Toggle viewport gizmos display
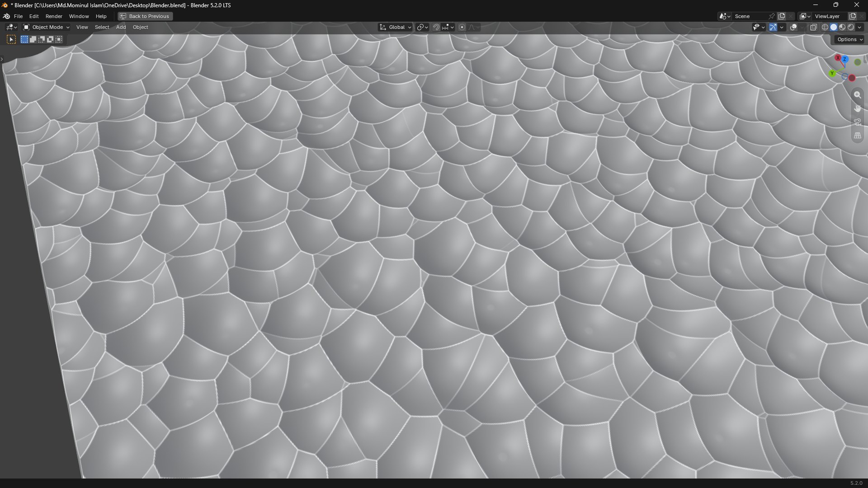This screenshot has height=488, width=868. tap(773, 28)
